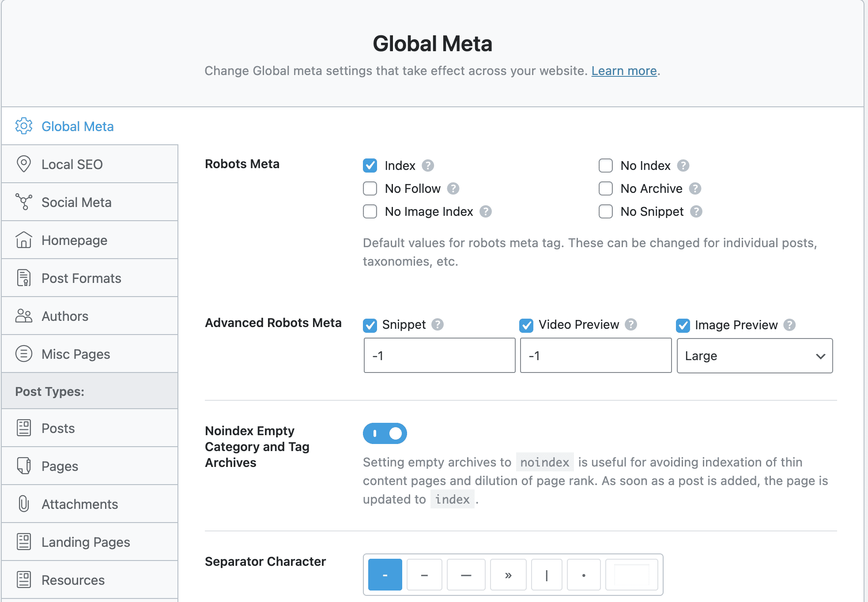Click the Attachments paperclip icon
The width and height of the screenshot is (868, 602).
click(24, 504)
